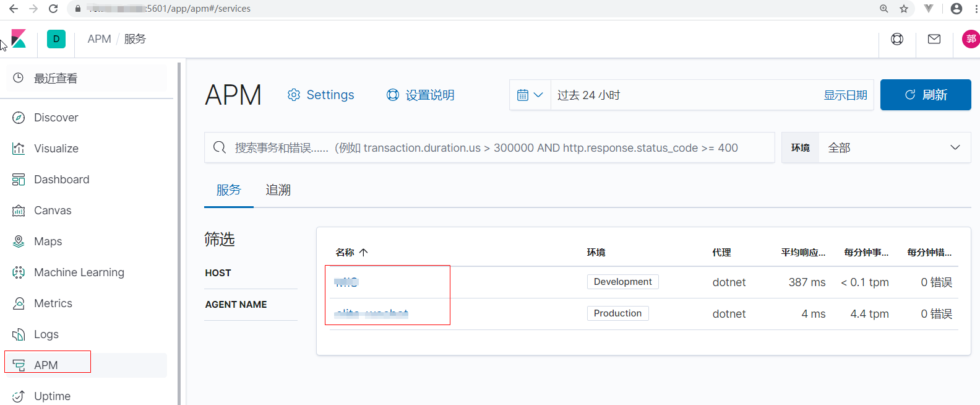Open the APM Settings link
This screenshot has height=405, width=980.
click(321, 95)
